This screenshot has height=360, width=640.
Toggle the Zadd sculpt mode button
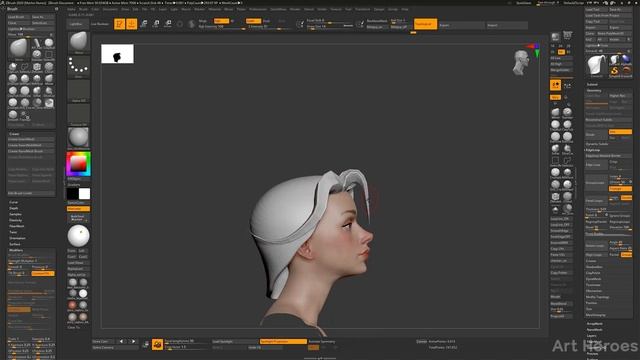[253, 21]
